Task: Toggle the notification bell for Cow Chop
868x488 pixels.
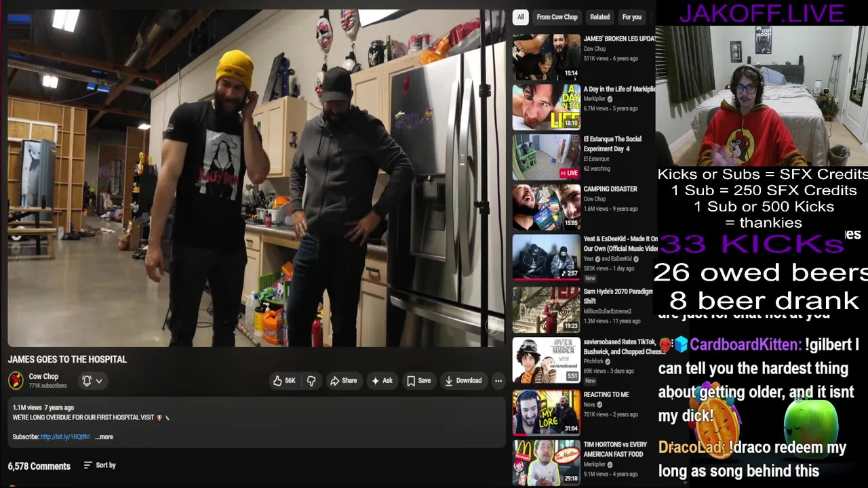Action: tap(87, 381)
